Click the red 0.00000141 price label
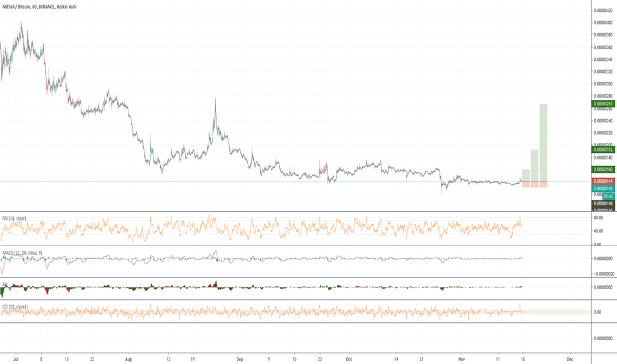Viewport: 617px width, 364px height. pyautogui.click(x=603, y=181)
